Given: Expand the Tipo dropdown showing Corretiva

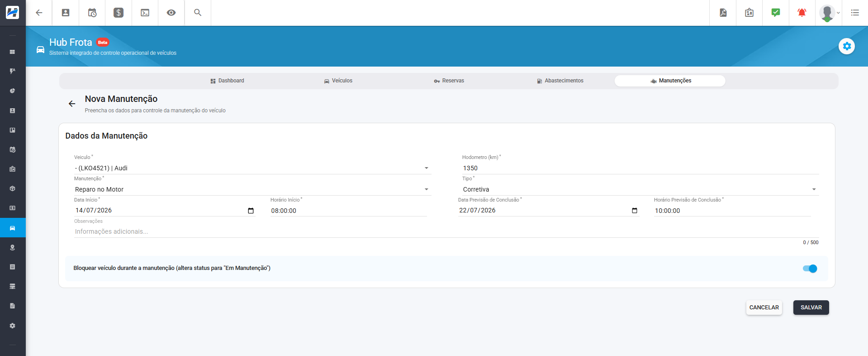Looking at the screenshot, I should coord(640,189).
